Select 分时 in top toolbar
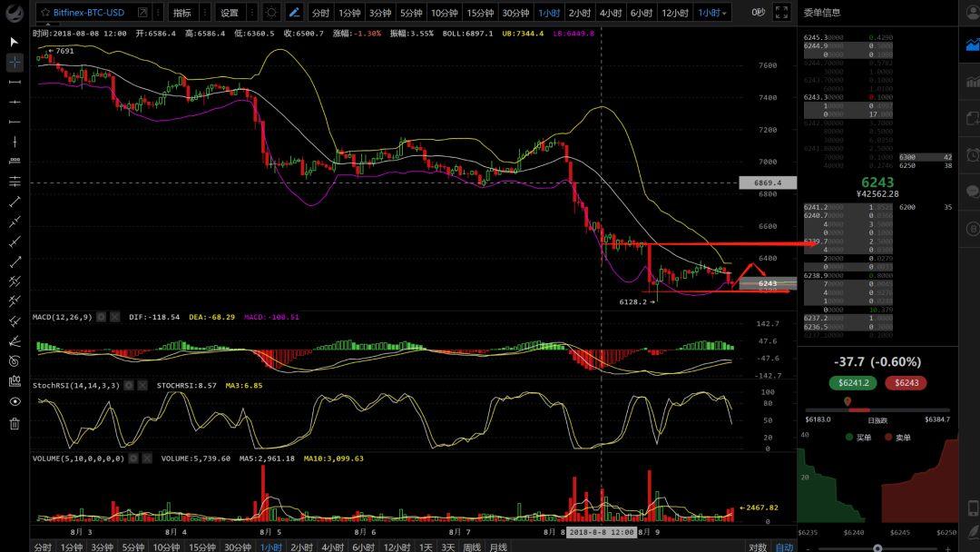 point(320,13)
